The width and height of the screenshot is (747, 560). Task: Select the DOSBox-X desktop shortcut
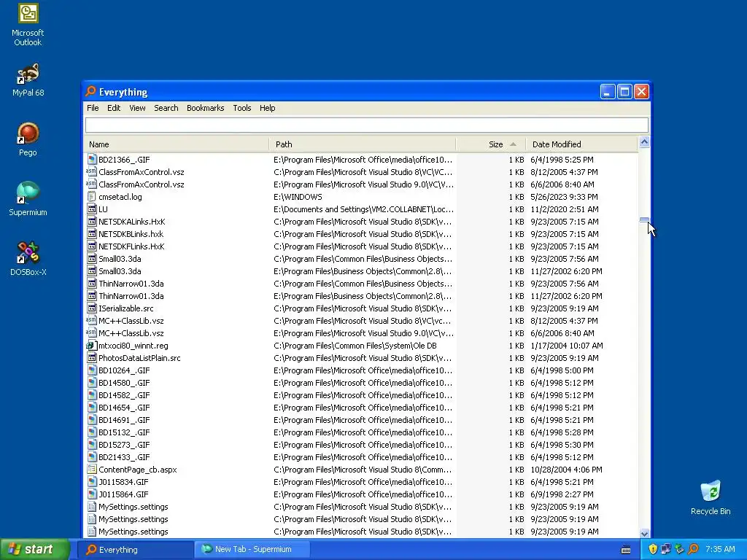[x=28, y=259]
